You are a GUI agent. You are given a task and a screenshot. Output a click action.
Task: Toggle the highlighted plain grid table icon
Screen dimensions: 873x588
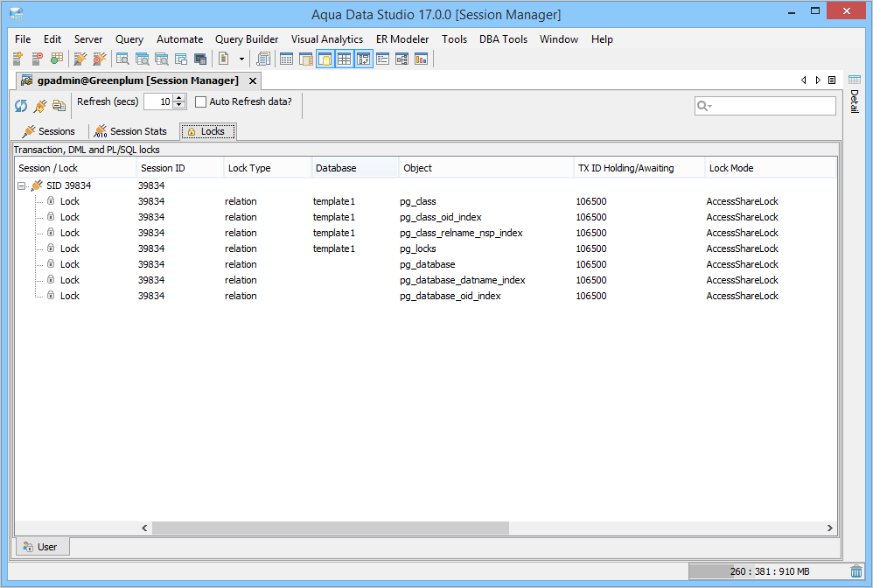(344, 59)
